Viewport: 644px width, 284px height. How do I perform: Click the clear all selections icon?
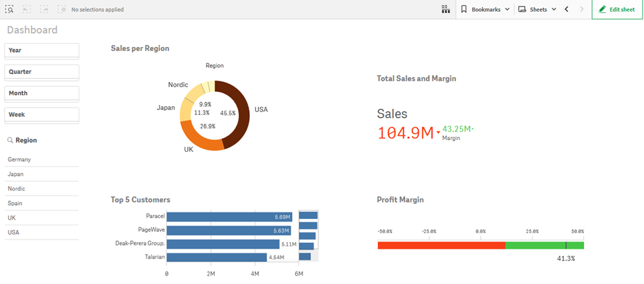point(62,10)
